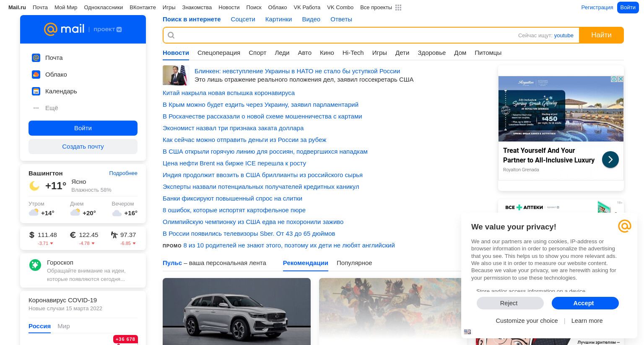Click the oil pump price icon
The height and width of the screenshot is (345, 644).
coord(114,235)
